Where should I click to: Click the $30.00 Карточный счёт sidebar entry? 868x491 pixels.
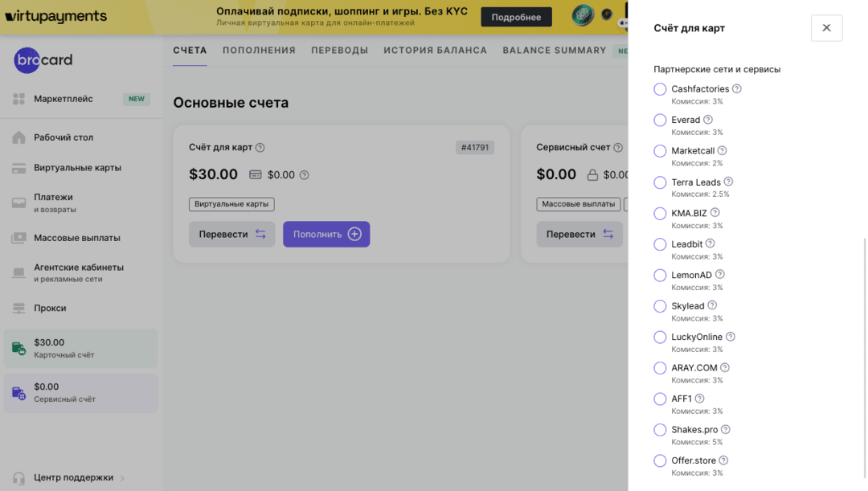(81, 348)
